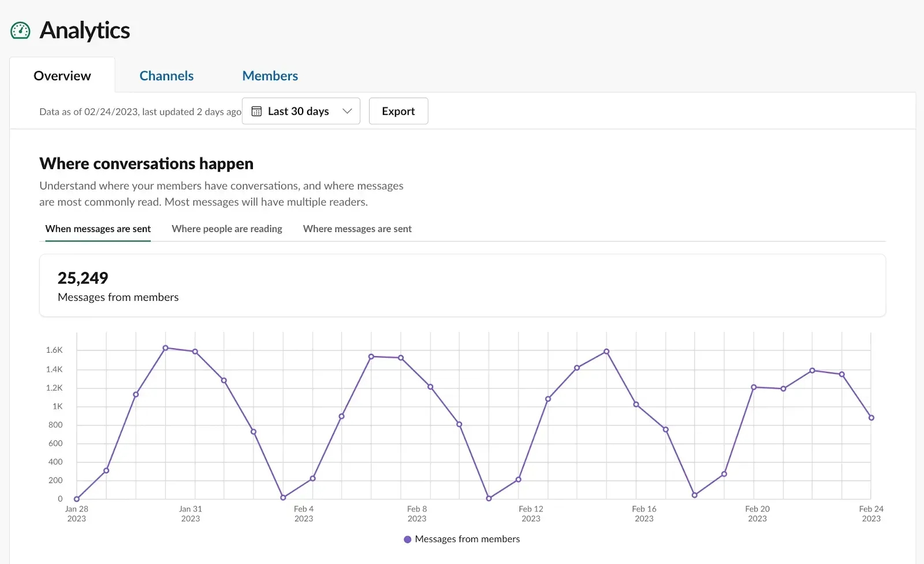Click the Messages from members card caption
Viewport: 924px width, 564px height.
[118, 297]
